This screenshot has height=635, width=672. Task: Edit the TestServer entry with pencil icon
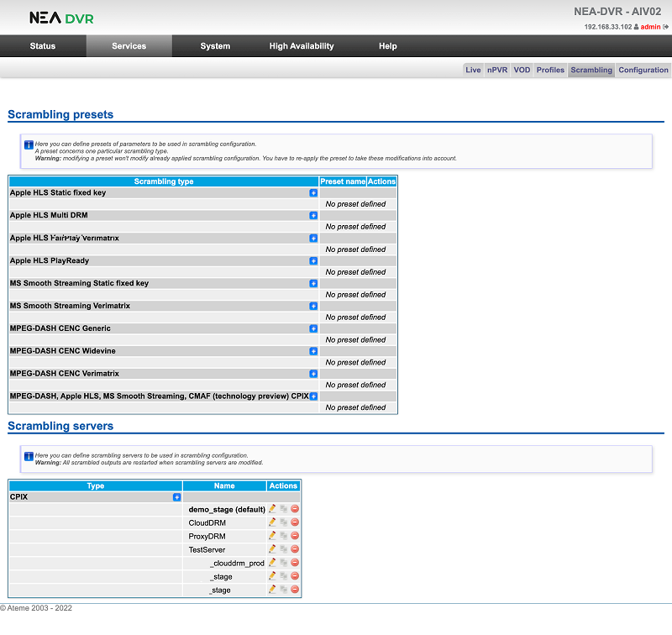[272, 549]
